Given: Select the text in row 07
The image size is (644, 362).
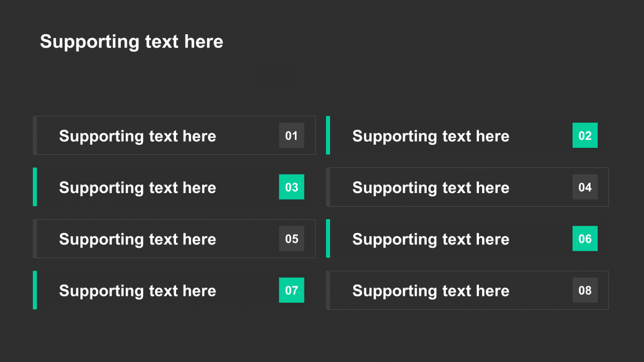Looking at the screenshot, I should coord(137,291).
